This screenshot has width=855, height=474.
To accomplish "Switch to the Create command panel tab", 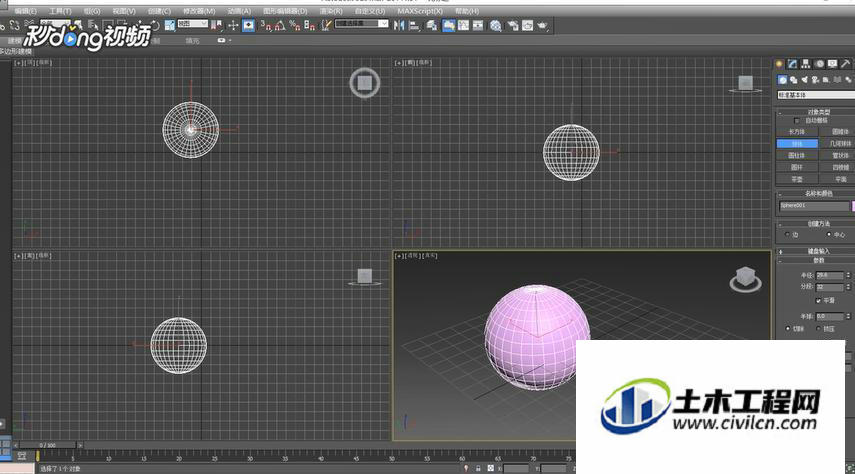I will point(779,64).
